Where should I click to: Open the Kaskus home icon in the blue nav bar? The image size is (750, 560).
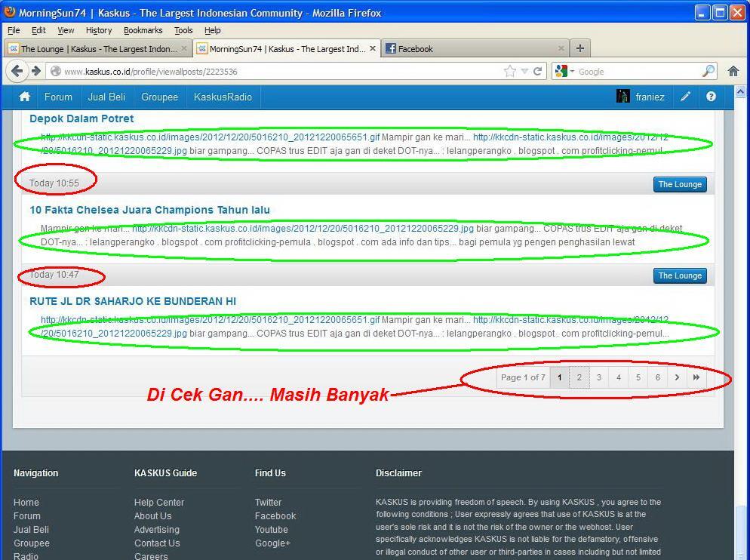[24, 97]
